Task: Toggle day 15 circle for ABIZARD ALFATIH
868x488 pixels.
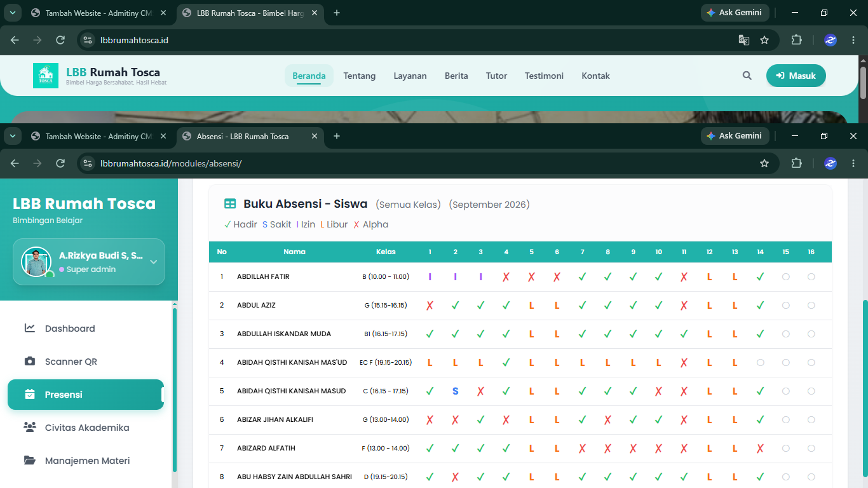Action: tap(786, 449)
